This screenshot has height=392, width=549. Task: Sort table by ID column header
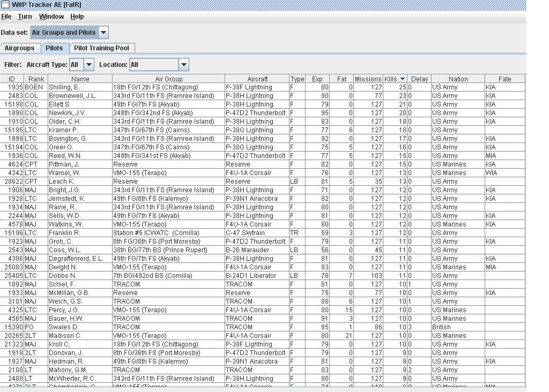(12, 79)
